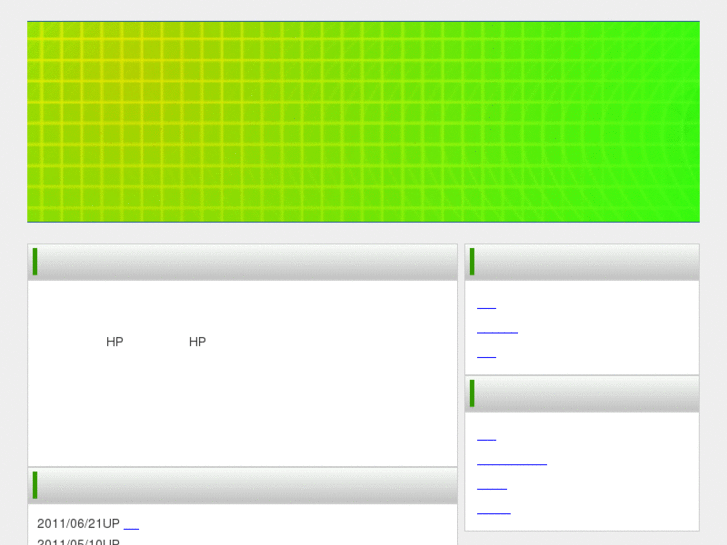The height and width of the screenshot is (545, 727).
Task: Click the gray header bar above dated entries
Action: click(x=250, y=486)
